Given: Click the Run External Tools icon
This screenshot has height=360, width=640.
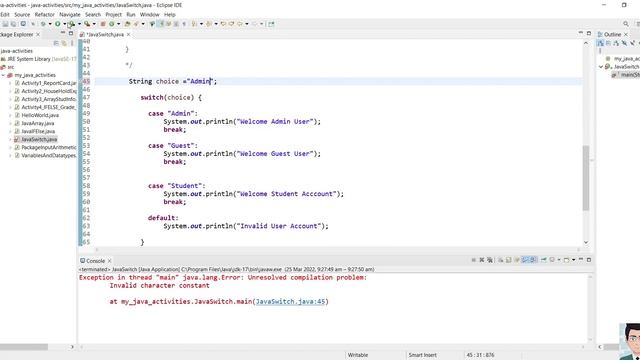Looking at the screenshot, I should tap(87, 24).
